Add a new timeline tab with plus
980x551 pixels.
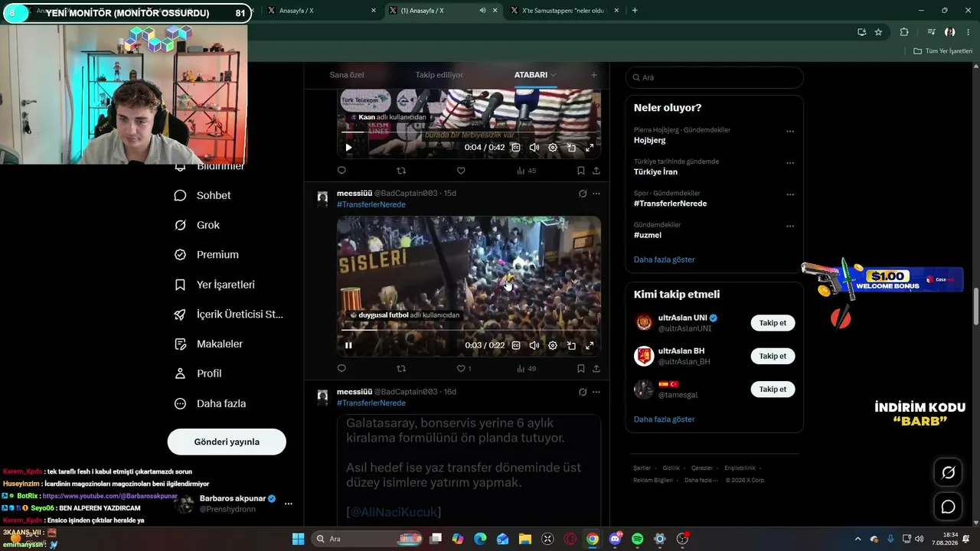pyautogui.click(x=593, y=75)
